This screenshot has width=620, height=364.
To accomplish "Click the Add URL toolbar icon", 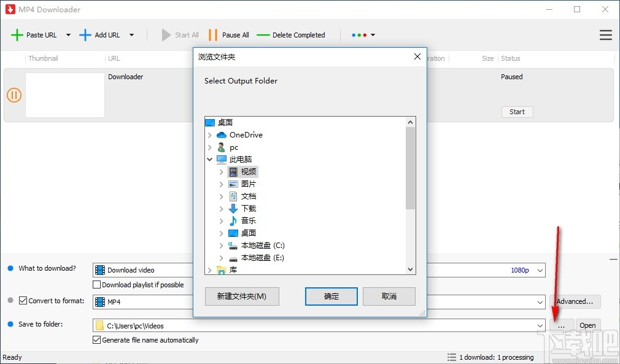I will 85,35.
